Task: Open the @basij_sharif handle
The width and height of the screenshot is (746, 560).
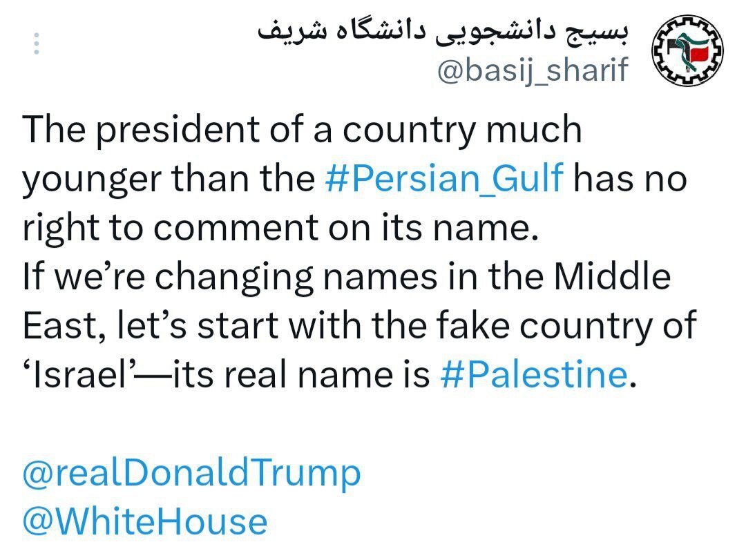Action: coord(533,69)
